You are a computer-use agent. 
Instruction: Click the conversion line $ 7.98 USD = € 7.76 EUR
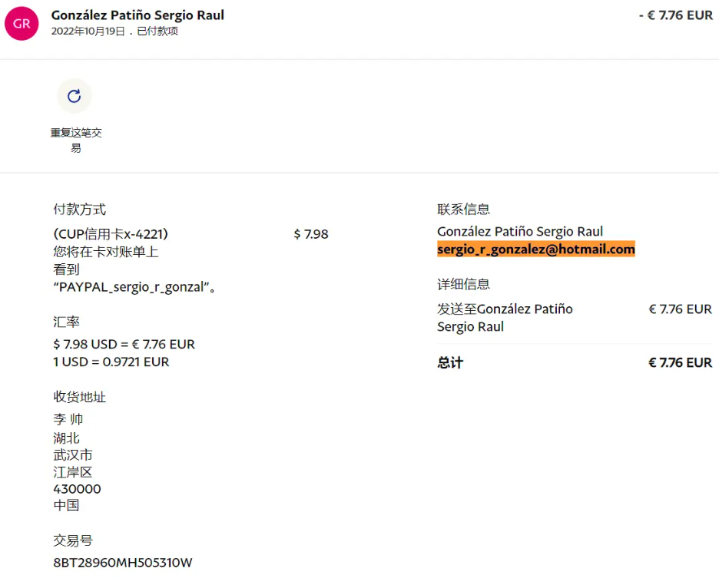coord(124,344)
